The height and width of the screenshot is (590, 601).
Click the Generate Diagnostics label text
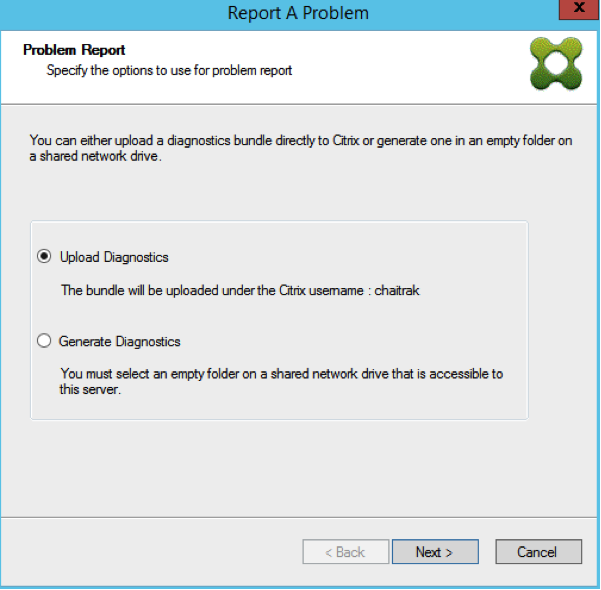(120, 342)
